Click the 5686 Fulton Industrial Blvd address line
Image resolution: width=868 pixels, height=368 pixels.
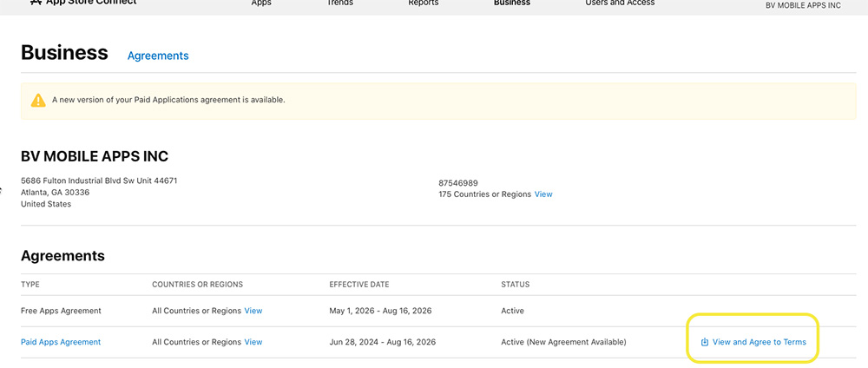(x=99, y=181)
